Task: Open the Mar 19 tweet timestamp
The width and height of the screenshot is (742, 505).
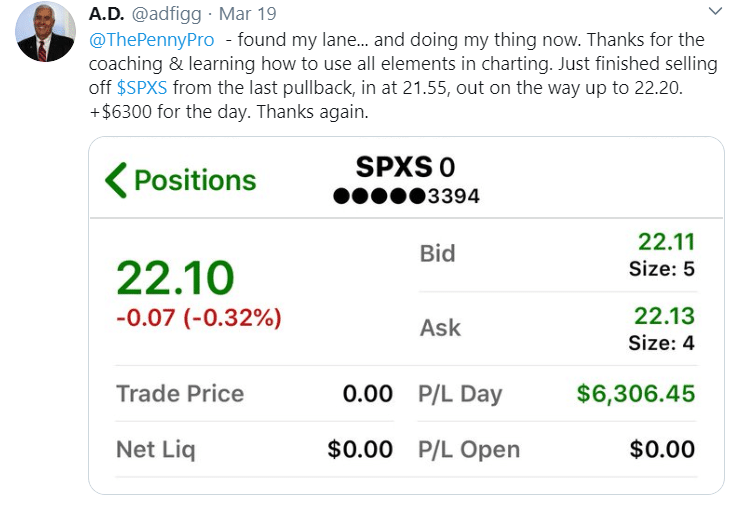Action: [x=247, y=14]
